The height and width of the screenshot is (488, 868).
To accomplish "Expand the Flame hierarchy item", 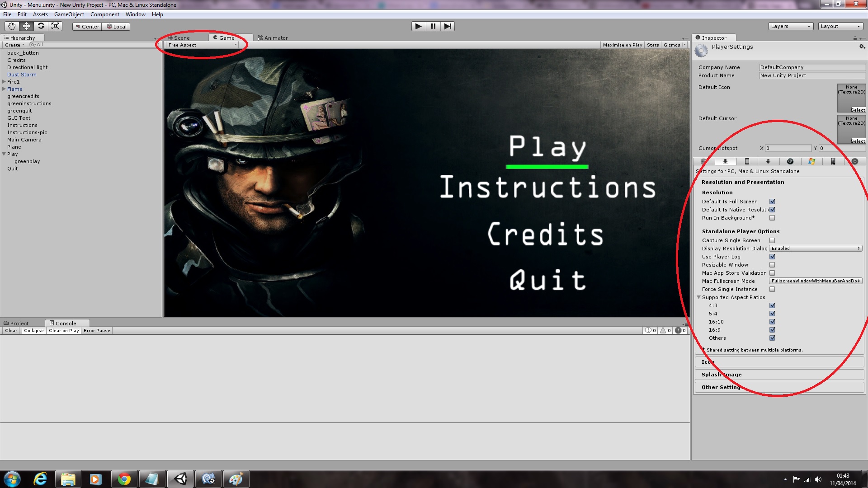I will [4, 89].
